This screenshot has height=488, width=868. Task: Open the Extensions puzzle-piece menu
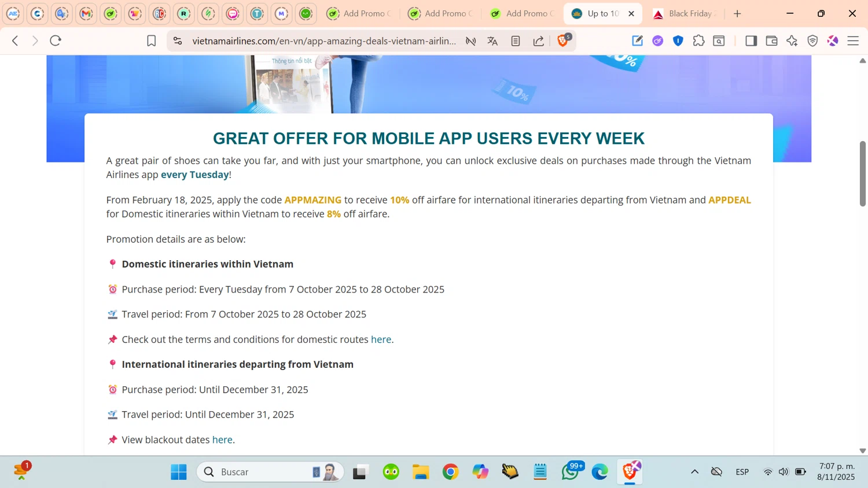pos(698,40)
